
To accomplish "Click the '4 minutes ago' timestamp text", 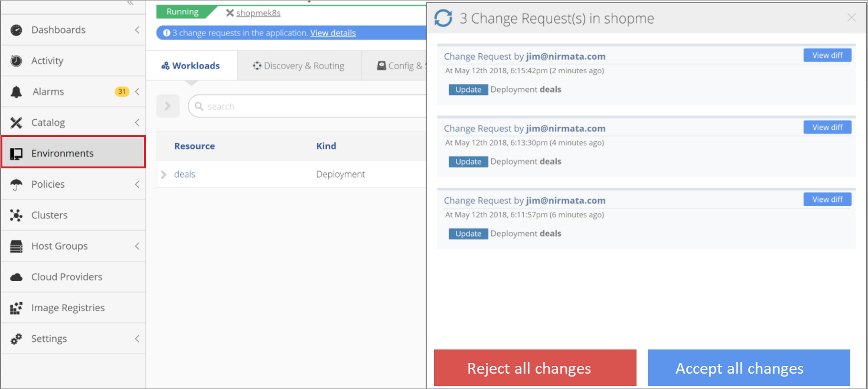I will point(577,143).
